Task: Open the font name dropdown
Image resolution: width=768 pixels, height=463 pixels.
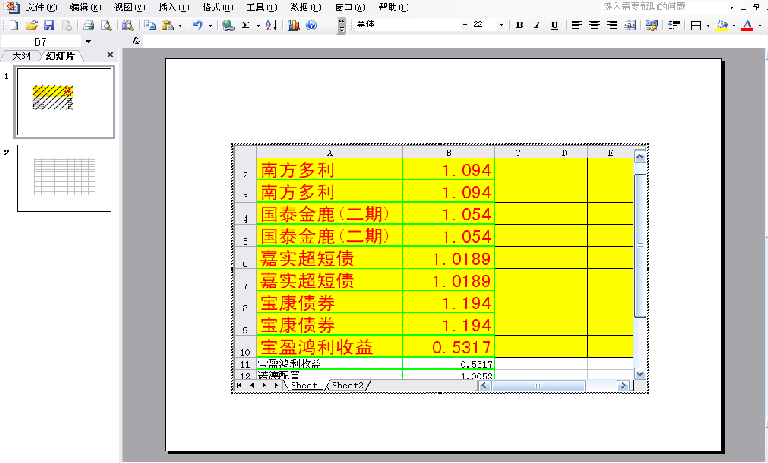Action: point(465,25)
